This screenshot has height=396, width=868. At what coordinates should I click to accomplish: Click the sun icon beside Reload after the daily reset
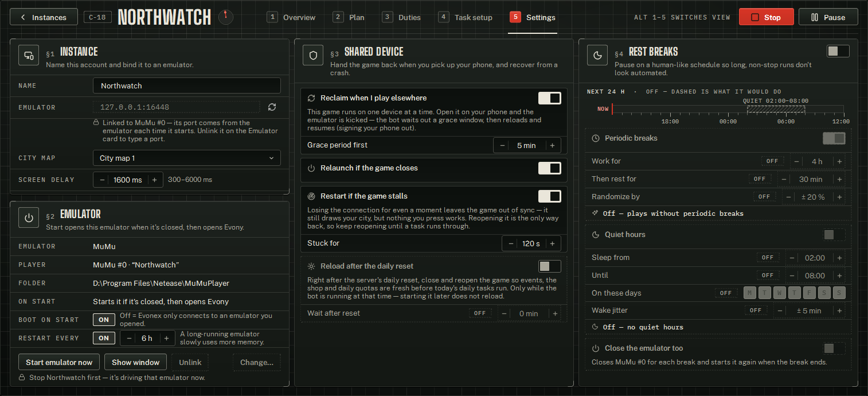tap(311, 266)
